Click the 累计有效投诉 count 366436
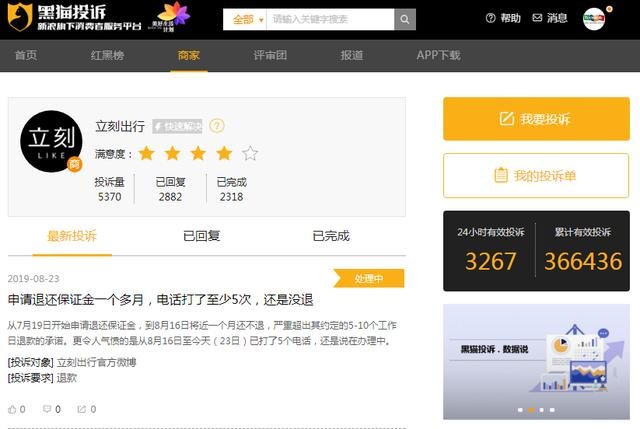 click(x=583, y=261)
